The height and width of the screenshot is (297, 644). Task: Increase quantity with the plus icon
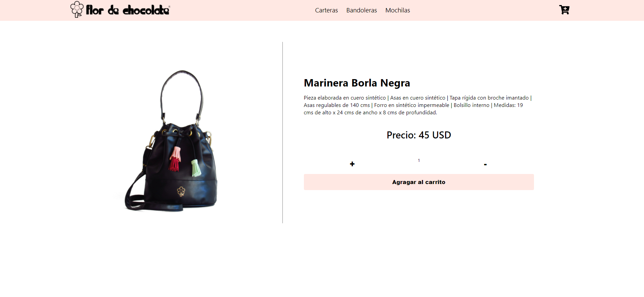[352, 164]
